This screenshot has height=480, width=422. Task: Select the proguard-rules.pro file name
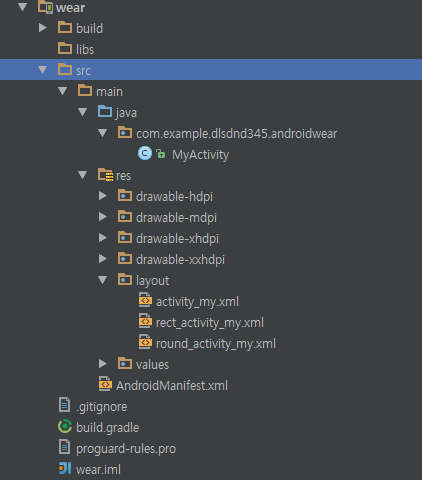coord(126,449)
